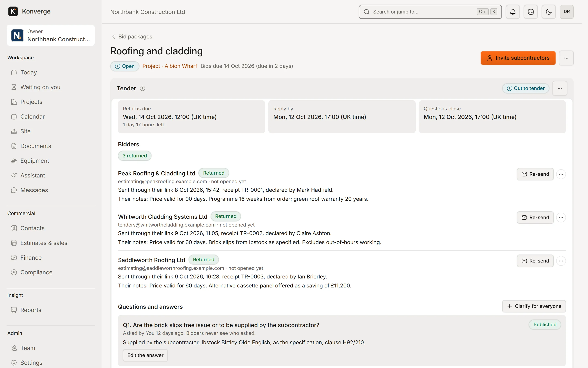Viewport: 588px width, 368px height.
Task: Open more options for Peak Roofing & Cladding
Action: pos(561,174)
